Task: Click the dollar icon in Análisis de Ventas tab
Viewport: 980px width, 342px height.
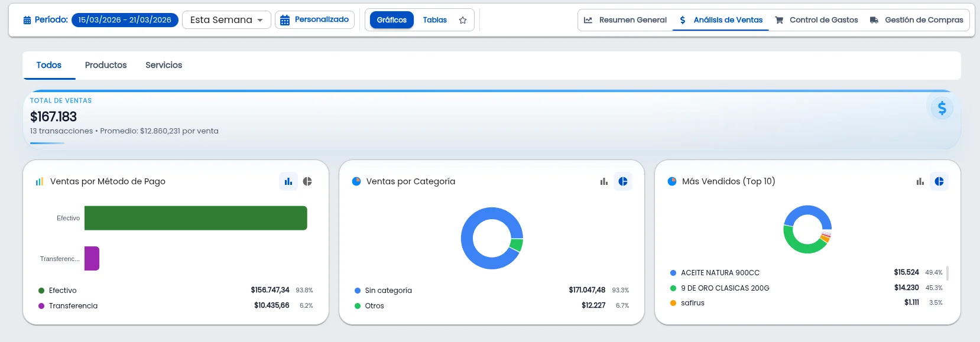Action: click(x=683, y=20)
